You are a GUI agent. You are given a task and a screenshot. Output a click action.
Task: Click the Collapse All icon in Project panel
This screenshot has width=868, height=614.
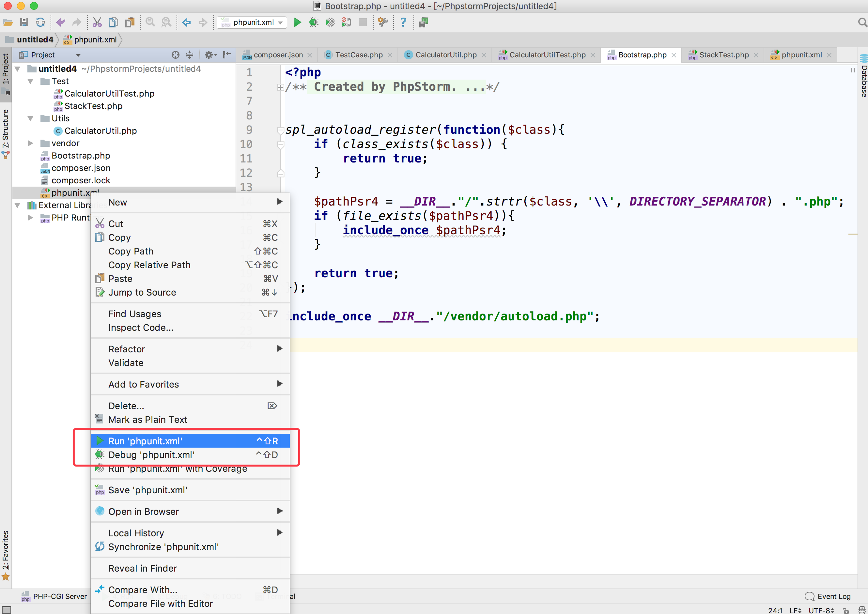tap(190, 55)
